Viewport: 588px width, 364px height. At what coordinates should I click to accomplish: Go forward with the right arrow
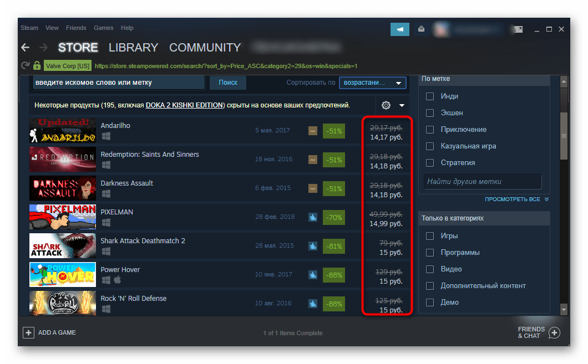click(43, 48)
